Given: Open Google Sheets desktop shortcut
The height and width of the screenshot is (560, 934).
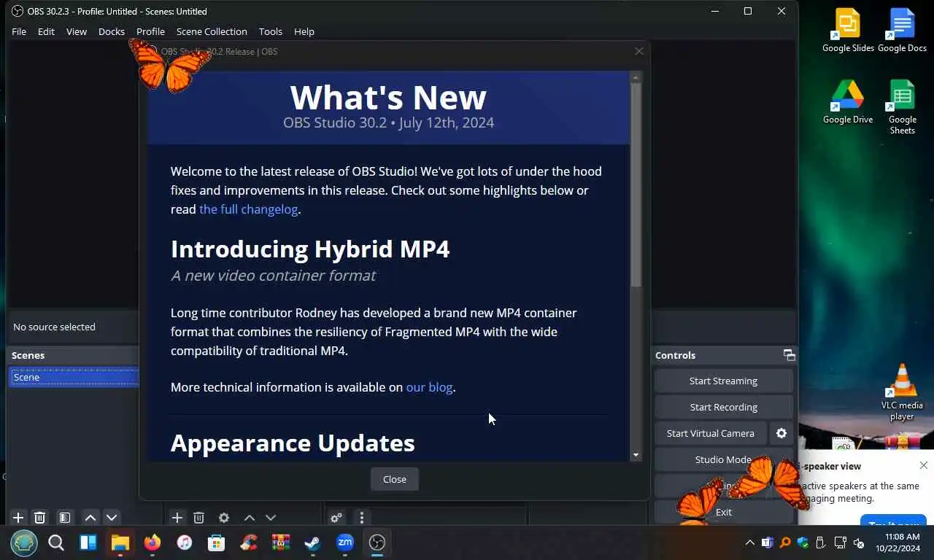Looking at the screenshot, I should [902, 107].
